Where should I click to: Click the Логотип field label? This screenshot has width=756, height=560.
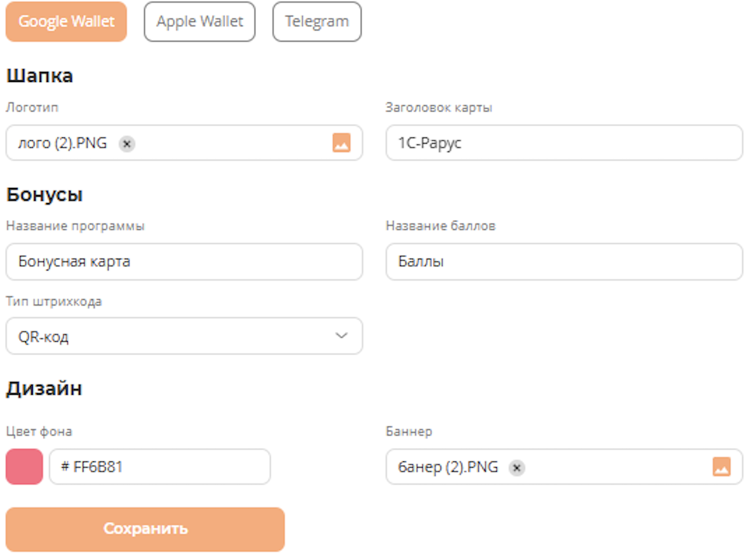[x=32, y=108]
